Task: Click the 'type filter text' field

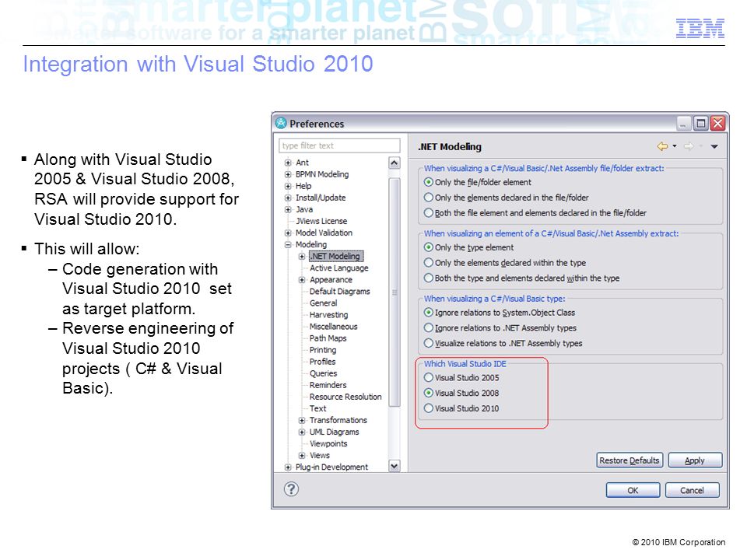Action: (x=339, y=145)
